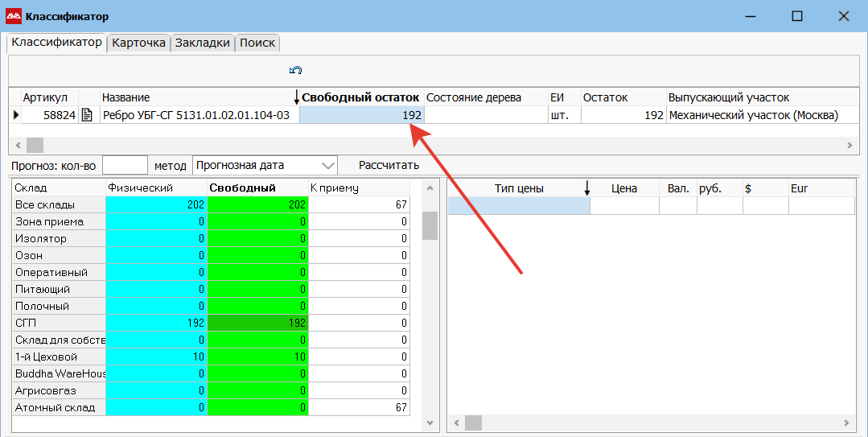
Task: Click document icon next to article 58824
Action: tap(88, 115)
